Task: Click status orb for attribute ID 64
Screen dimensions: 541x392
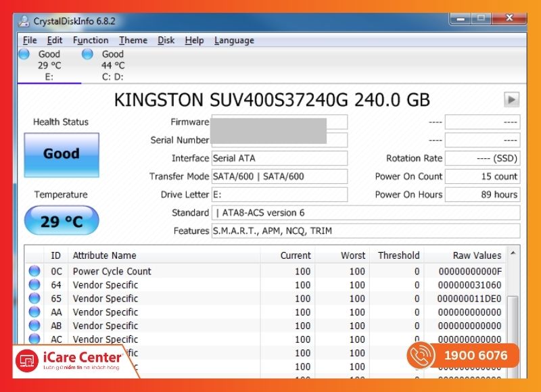Action: point(34,285)
